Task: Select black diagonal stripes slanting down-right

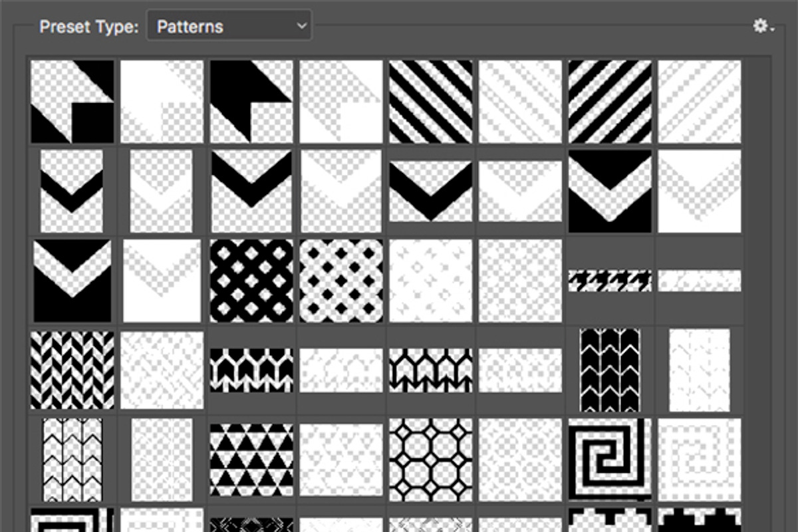Action: point(431,102)
